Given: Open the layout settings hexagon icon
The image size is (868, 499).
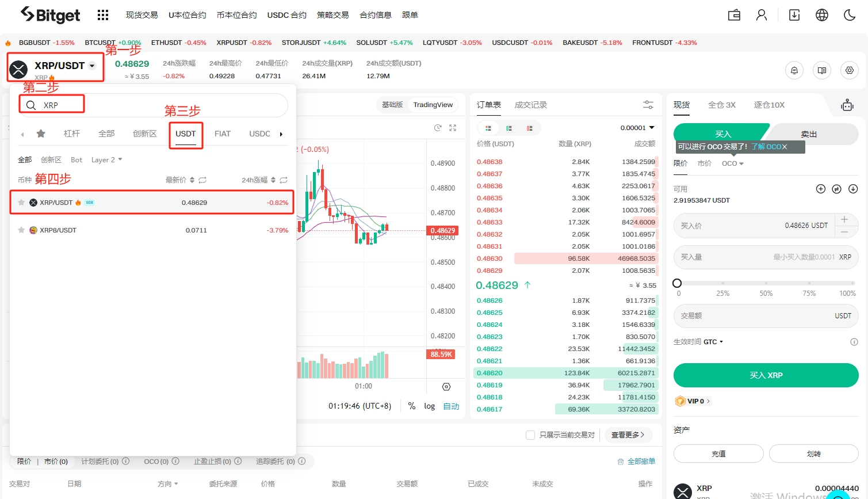Looking at the screenshot, I should 850,70.
